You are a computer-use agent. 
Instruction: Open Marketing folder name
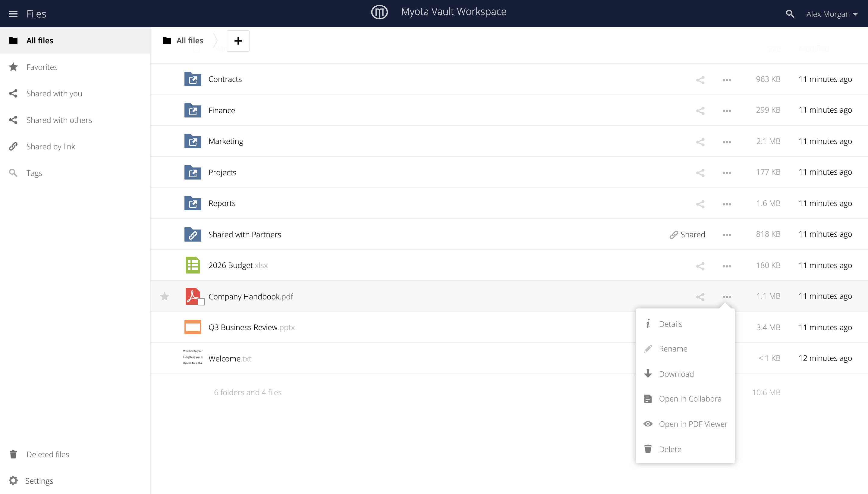point(226,141)
